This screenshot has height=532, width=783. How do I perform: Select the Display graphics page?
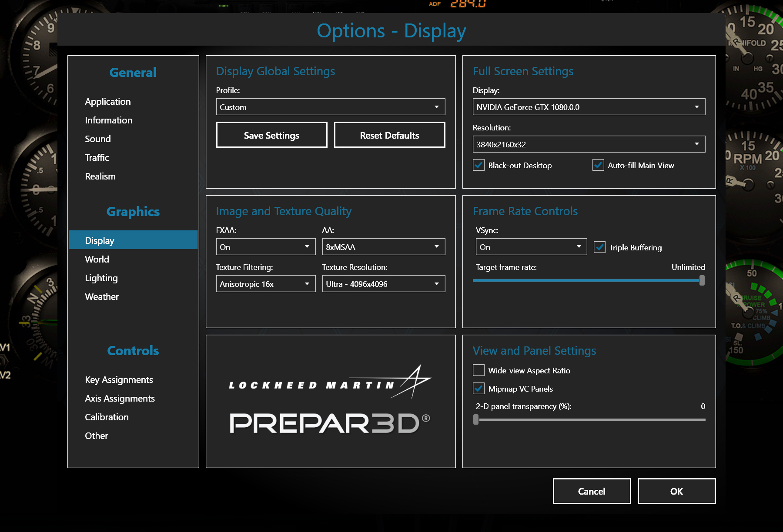coord(133,240)
